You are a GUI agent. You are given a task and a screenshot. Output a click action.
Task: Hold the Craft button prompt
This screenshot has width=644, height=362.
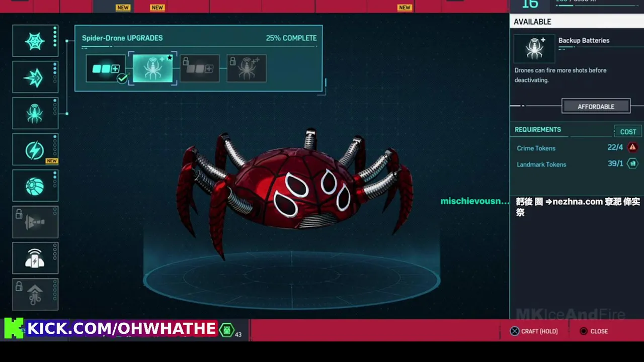[534, 331]
